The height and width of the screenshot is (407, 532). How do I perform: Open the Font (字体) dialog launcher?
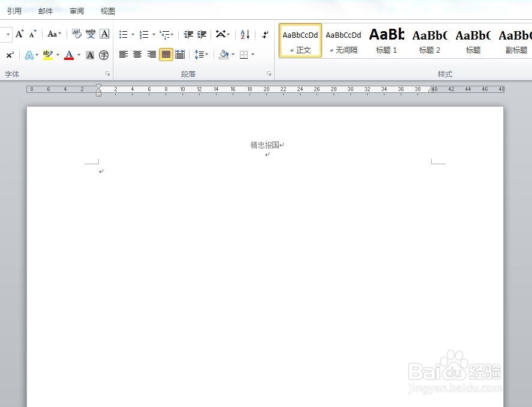[x=108, y=74]
